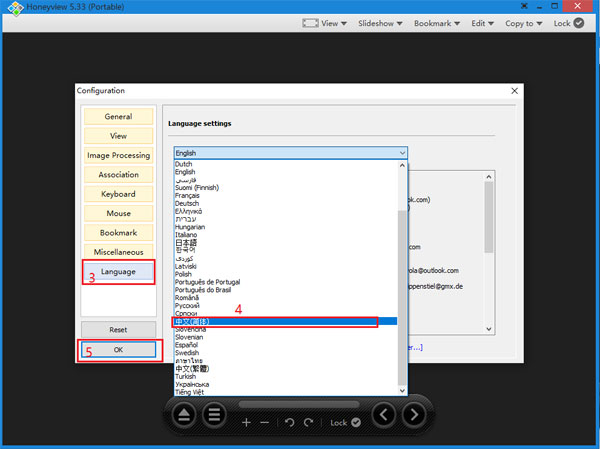Rotate image clockwise

pyautogui.click(x=309, y=423)
